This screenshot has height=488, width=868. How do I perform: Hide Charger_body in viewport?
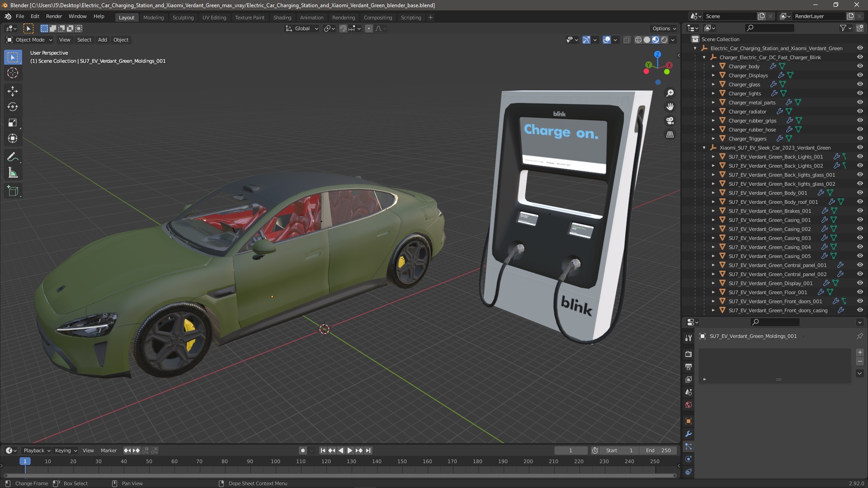click(x=860, y=66)
